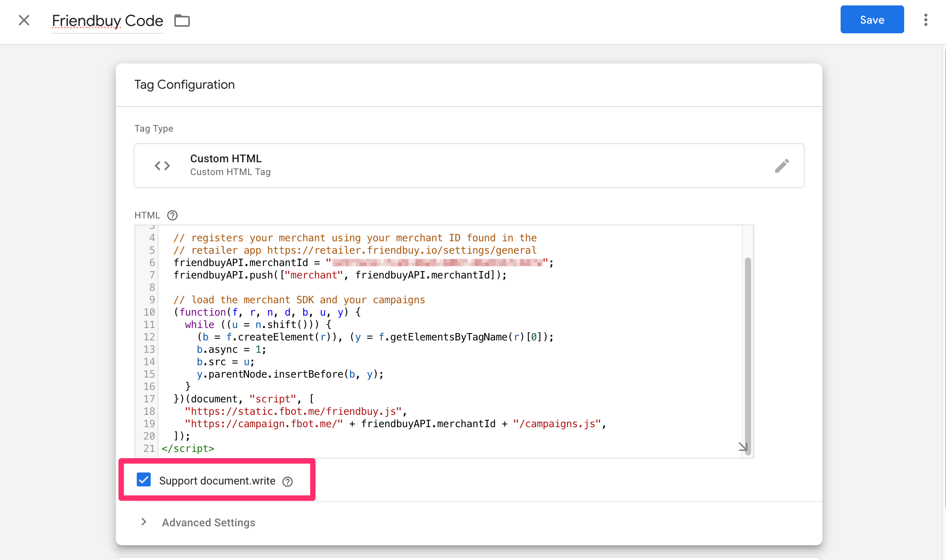
Task: Click the code editor resize handle arrow
Action: click(742, 447)
